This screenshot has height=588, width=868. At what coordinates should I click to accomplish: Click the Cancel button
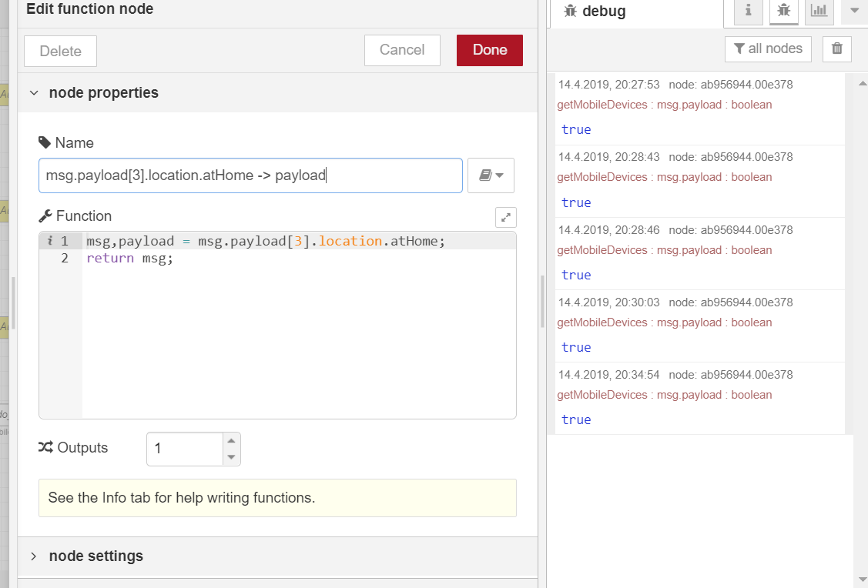pyautogui.click(x=402, y=50)
